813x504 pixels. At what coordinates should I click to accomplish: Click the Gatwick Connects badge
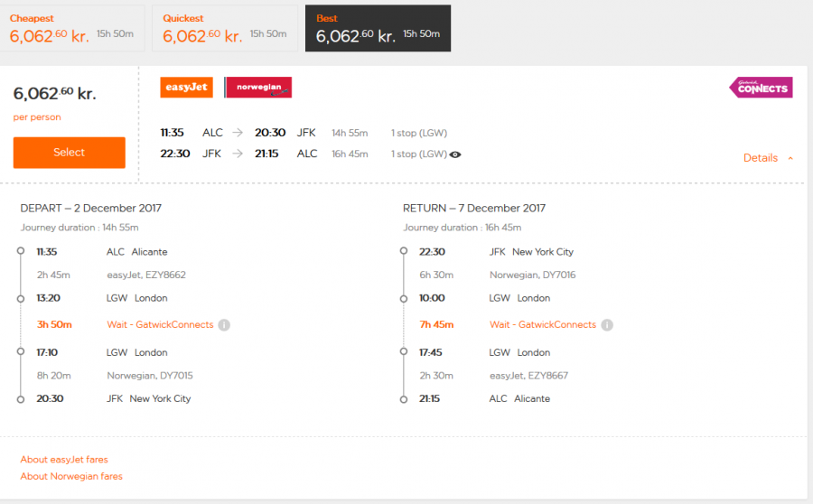(761, 88)
